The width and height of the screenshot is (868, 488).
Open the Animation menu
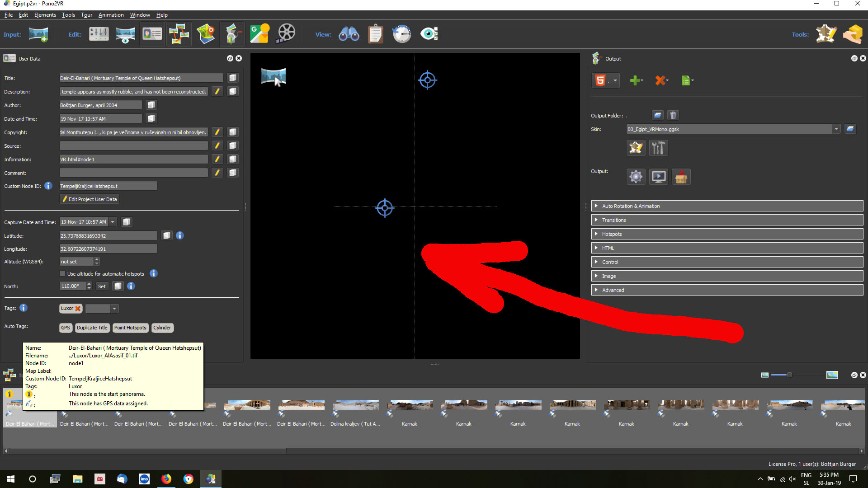coord(111,15)
